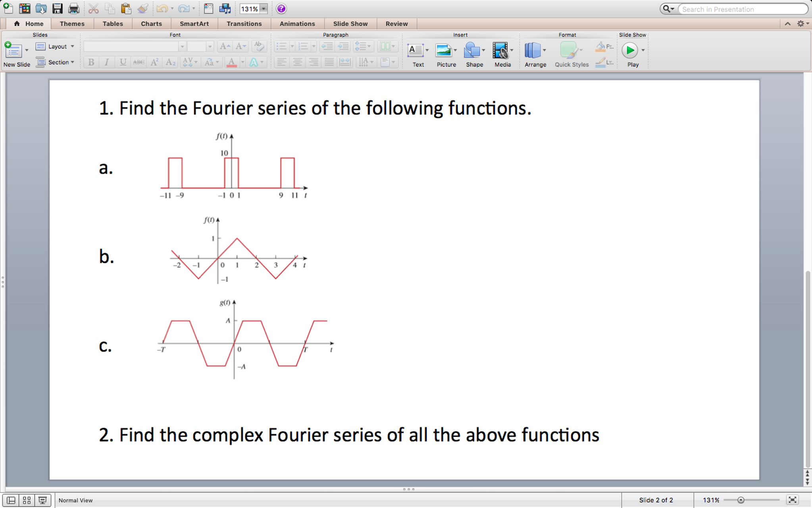Click the Format Painter brush icon

(142, 8)
